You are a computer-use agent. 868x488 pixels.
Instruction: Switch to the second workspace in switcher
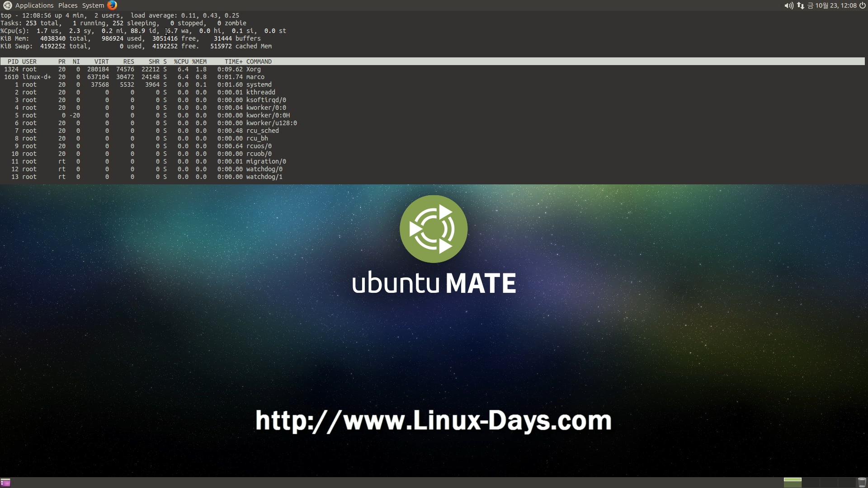(811, 483)
